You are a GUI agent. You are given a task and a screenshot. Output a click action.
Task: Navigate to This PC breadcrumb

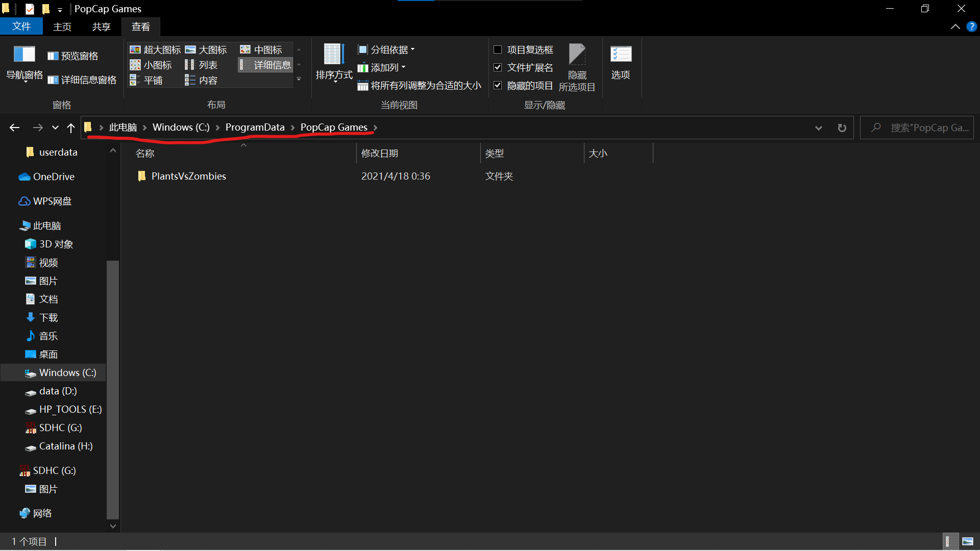(123, 128)
